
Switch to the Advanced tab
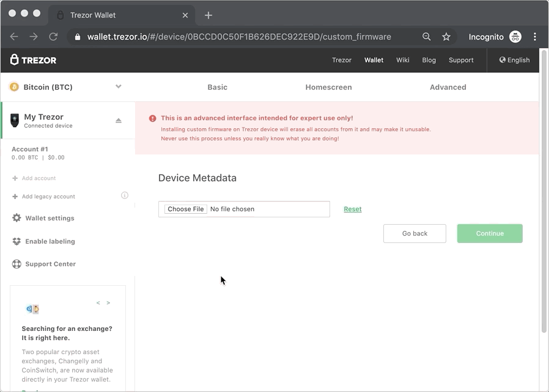448,87
